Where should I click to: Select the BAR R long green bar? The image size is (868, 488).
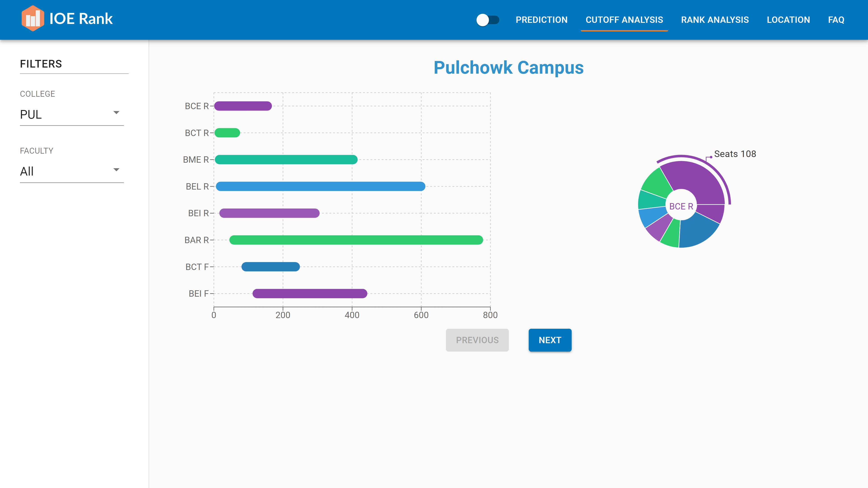click(356, 240)
